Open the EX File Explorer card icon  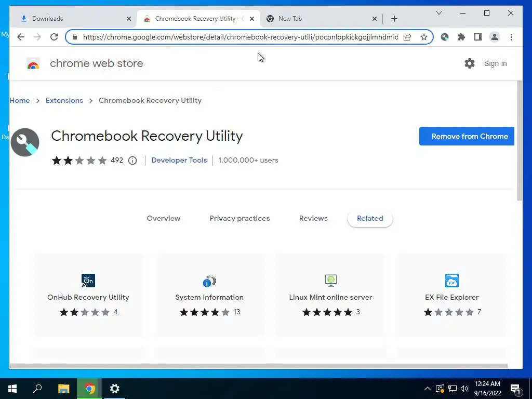451,281
